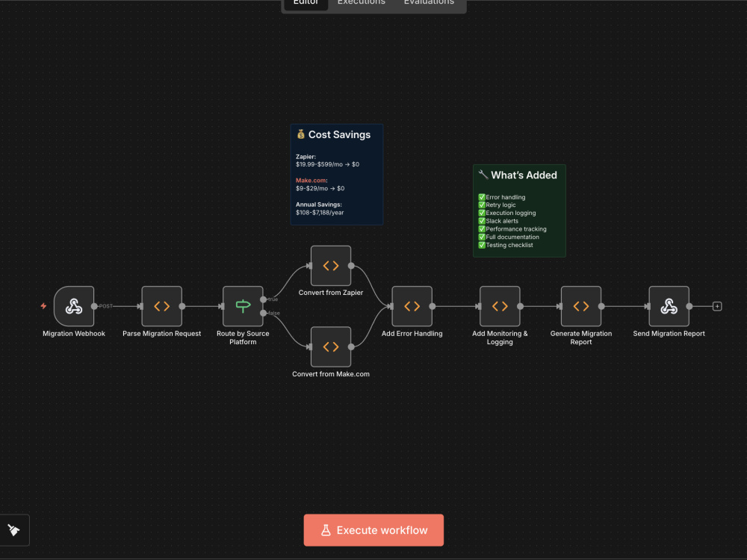The height and width of the screenshot is (560, 747).
Task: Click the Make.com link in Cost Savings note
Action: [x=311, y=181]
